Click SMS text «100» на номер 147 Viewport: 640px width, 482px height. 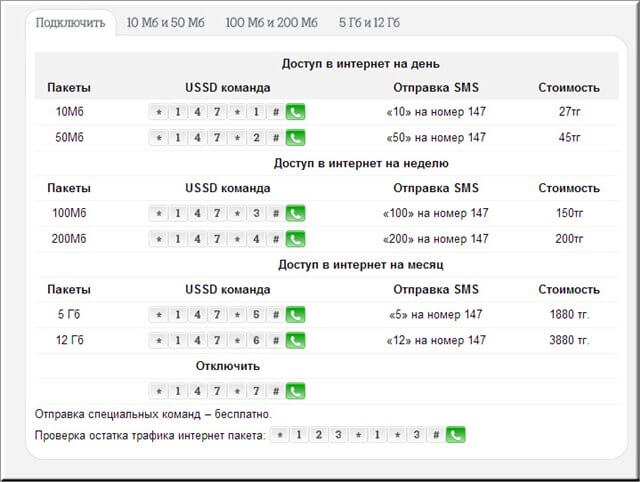coord(436,213)
